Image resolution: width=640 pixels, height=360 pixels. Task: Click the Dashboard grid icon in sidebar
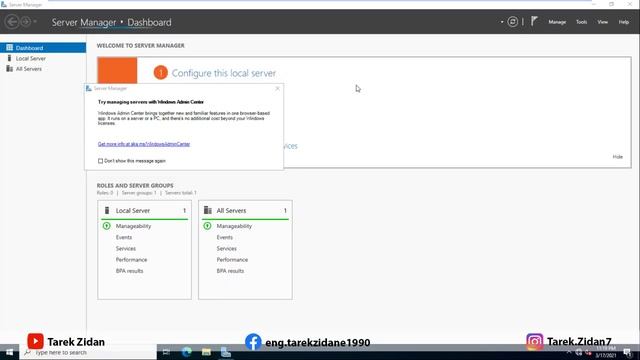(x=9, y=48)
